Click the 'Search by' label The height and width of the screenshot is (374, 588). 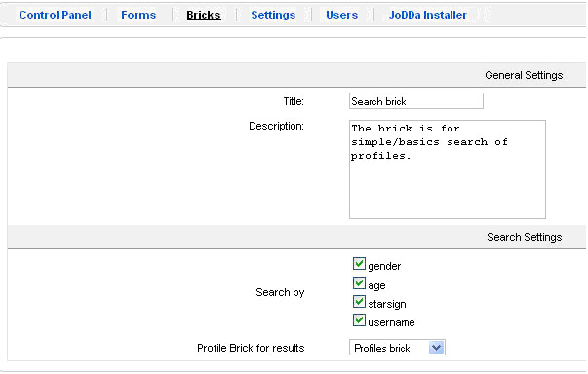(x=280, y=292)
